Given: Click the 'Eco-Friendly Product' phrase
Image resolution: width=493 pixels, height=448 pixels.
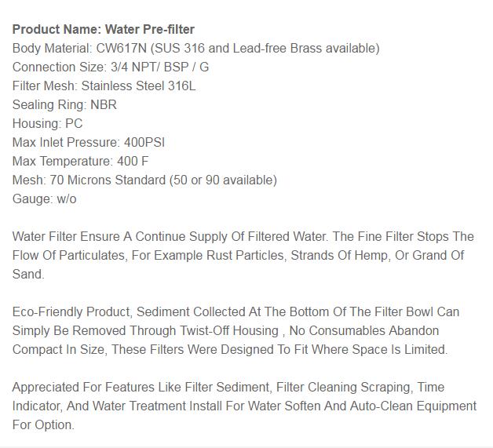Looking at the screenshot, I should (x=72, y=312).
